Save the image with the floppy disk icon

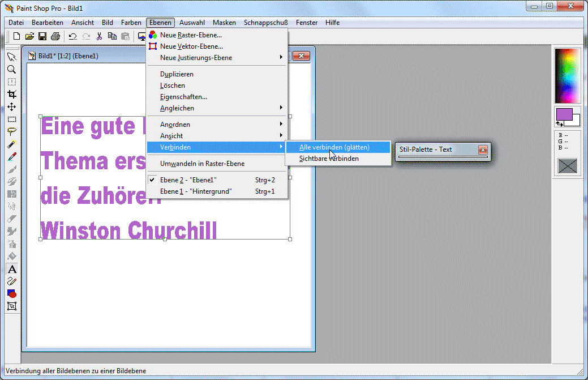coord(42,36)
